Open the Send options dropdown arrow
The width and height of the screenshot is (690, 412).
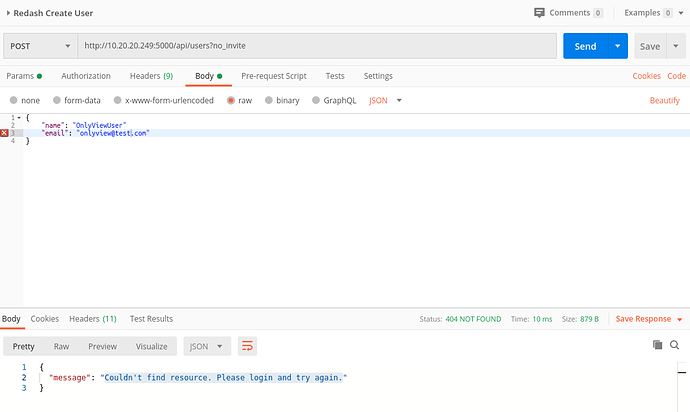point(618,46)
